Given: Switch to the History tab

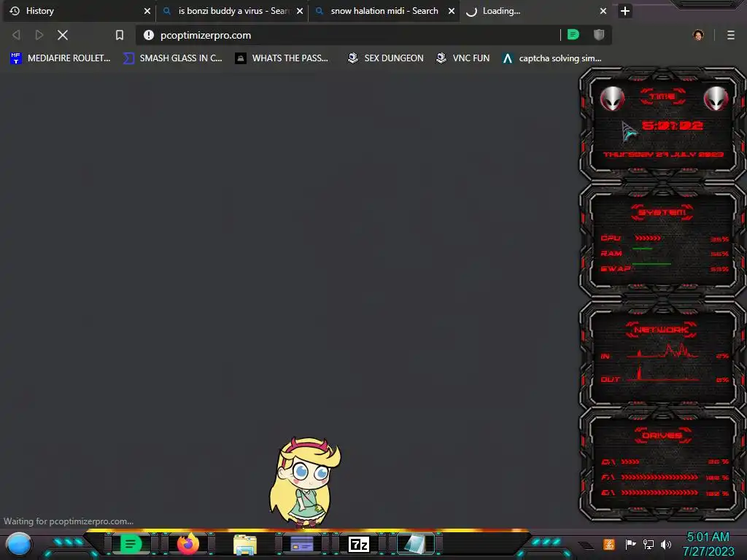Looking at the screenshot, I should (79, 11).
